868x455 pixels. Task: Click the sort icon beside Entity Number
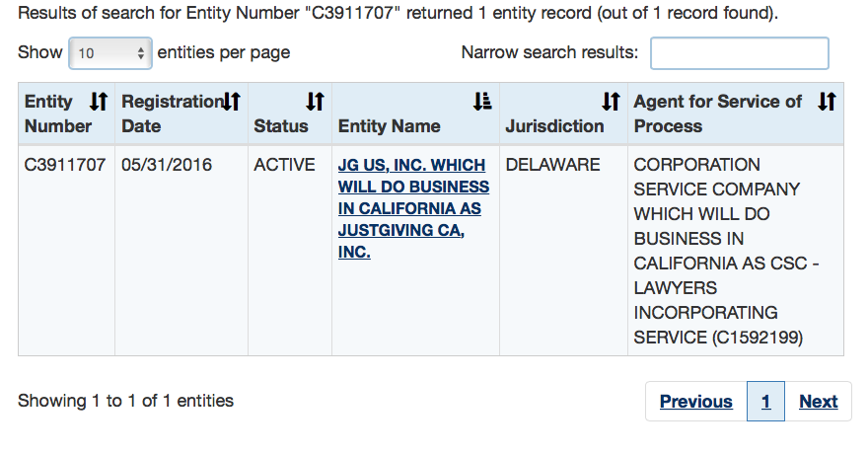[x=99, y=102]
